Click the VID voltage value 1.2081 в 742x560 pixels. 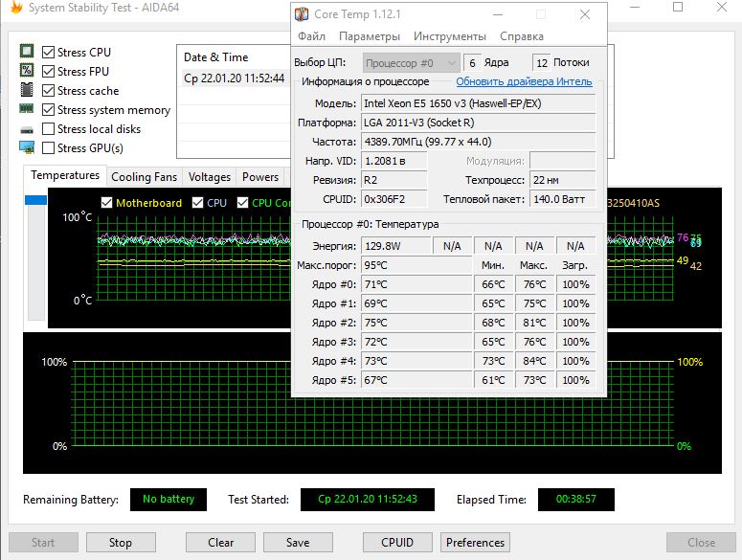(x=393, y=161)
